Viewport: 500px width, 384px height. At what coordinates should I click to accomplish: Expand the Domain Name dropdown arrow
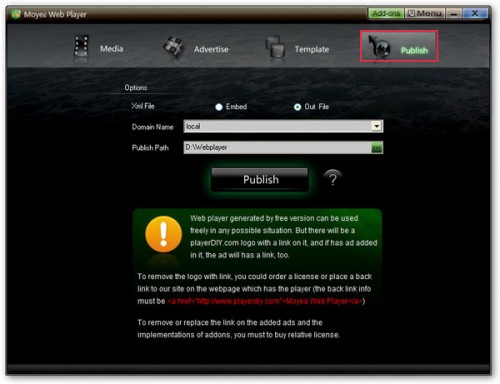pyautogui.click(x=376, y=126)
